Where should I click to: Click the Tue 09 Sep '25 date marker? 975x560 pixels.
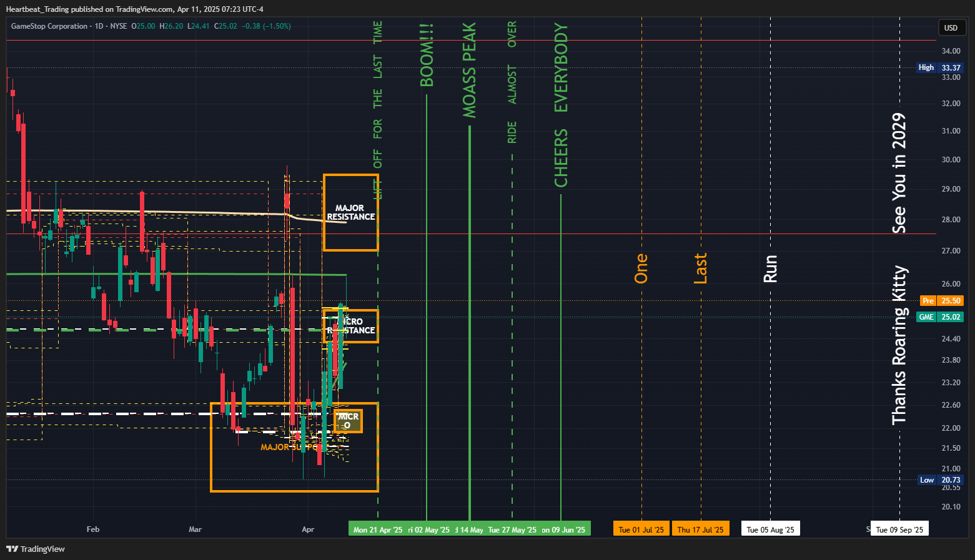pos(899,529)
